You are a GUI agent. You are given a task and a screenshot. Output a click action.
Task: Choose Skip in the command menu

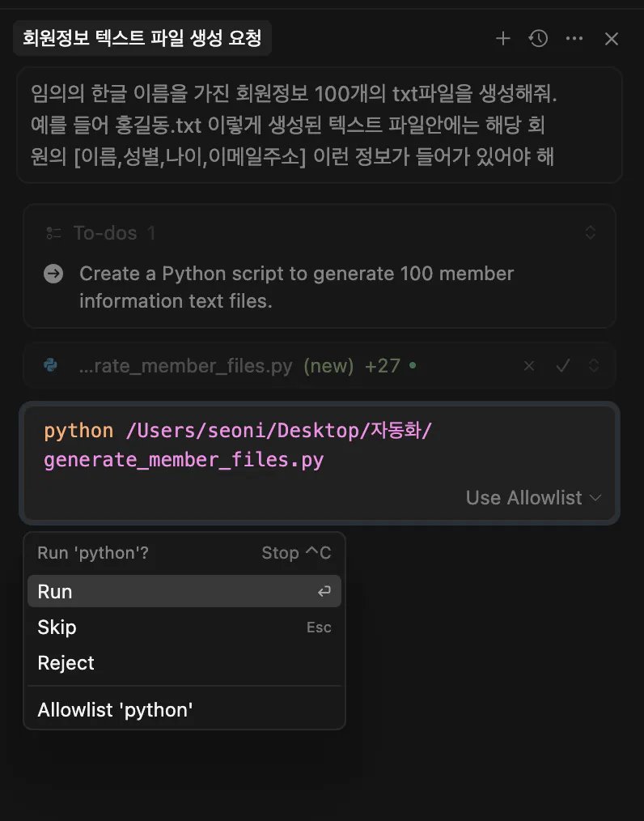(184, 627)
